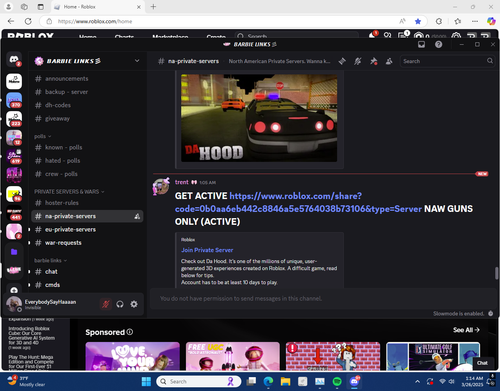Open the purple server folder icon
The width and height of the screenshot is (500, 391).
click(x=14, y=252)
